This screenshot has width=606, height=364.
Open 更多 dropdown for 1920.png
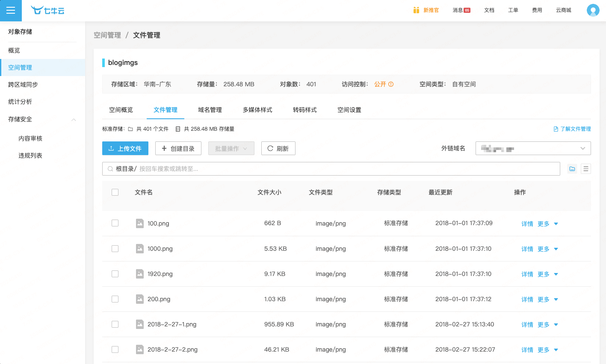pos(548,274)
